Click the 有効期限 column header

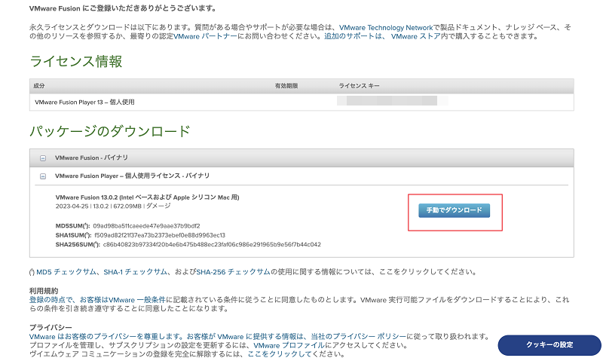point(286,86)
